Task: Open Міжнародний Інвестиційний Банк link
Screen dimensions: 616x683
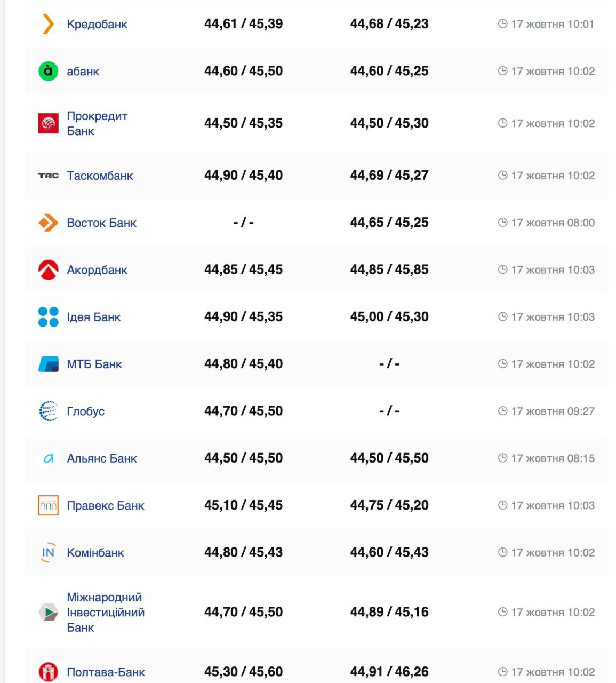Action: click(x=105, y=612)
